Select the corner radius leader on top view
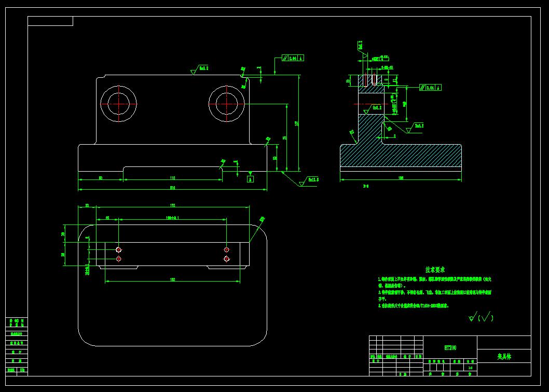Viewport: 549px width, 392px height. point(257,229)
